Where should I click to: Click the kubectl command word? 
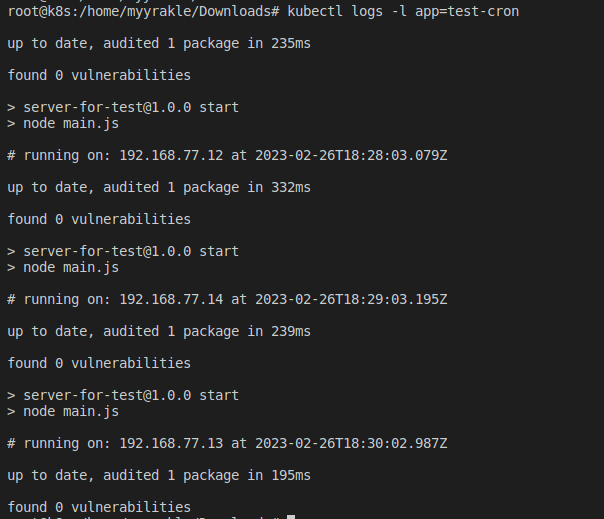[x=315, y=11]
